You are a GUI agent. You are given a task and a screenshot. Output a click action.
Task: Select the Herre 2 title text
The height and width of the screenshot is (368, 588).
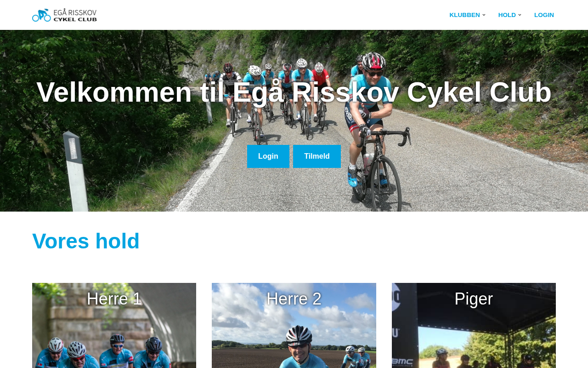[x=294, y=299]
